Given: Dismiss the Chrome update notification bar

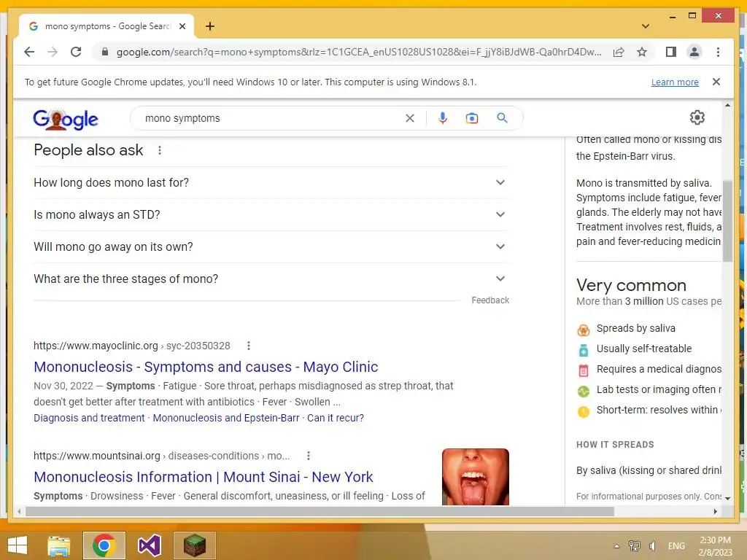Looking at the screenshot, I should pyautogui.click(x=716, y=82).
